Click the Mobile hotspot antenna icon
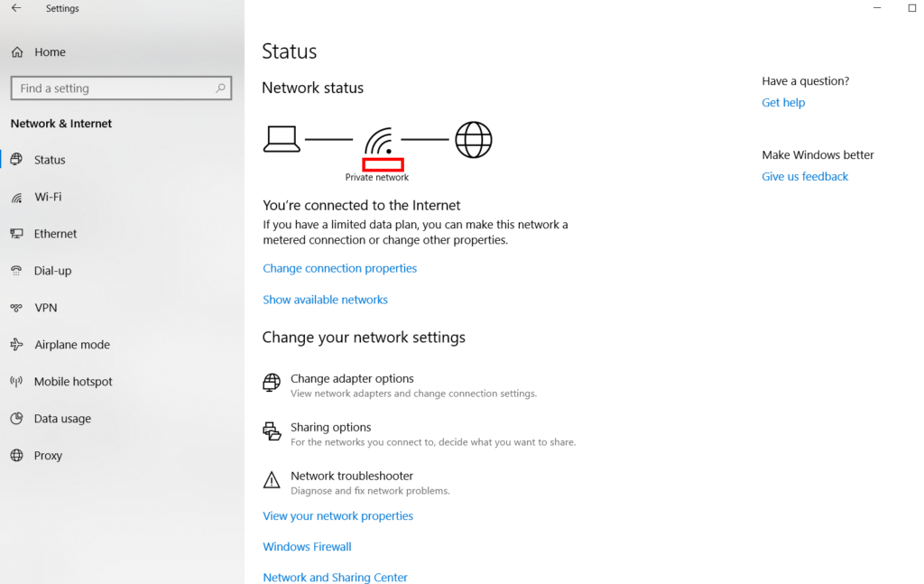The image size is (924, 584). pyautogui.click(x=16, y=381)
